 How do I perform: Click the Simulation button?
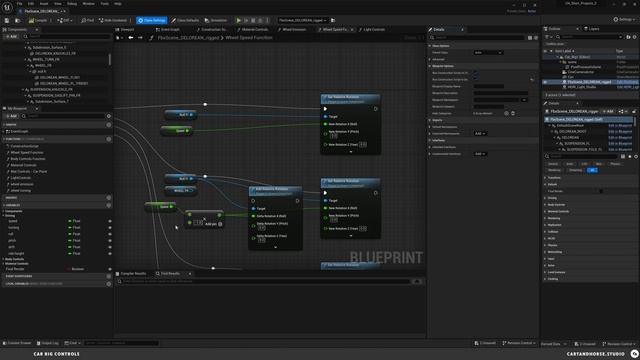pyautogui.click(x=216, y=20)
